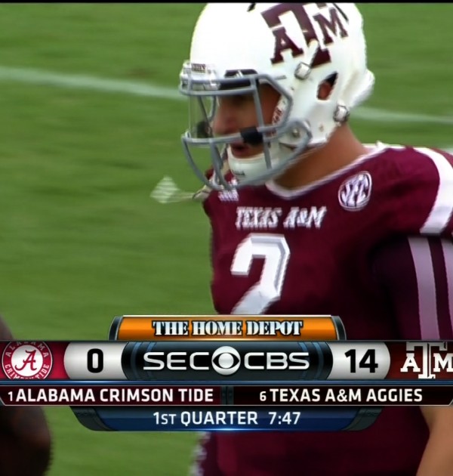Click the Alabama Crimson Tide team name
Screen dimensions: 453x476
point(115,396)
